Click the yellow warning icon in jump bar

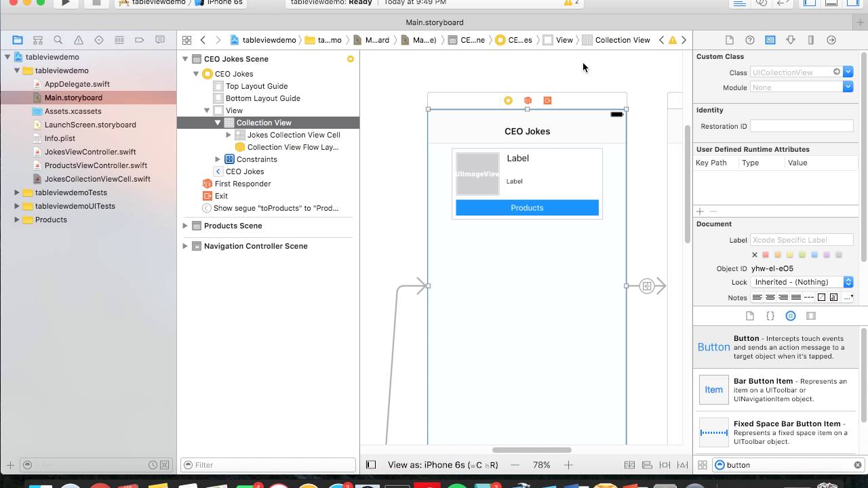tap(673, 40)
